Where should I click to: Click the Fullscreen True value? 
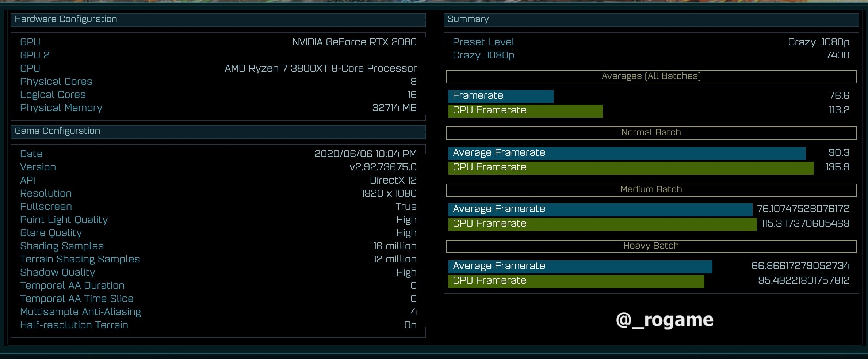(406, 207)
